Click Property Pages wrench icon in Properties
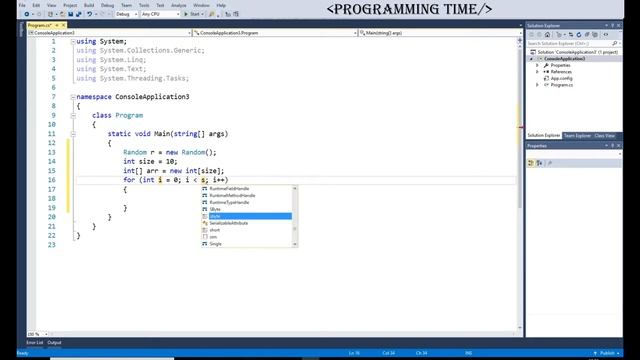This screenshot has width=640, height=360. point(550,163)
